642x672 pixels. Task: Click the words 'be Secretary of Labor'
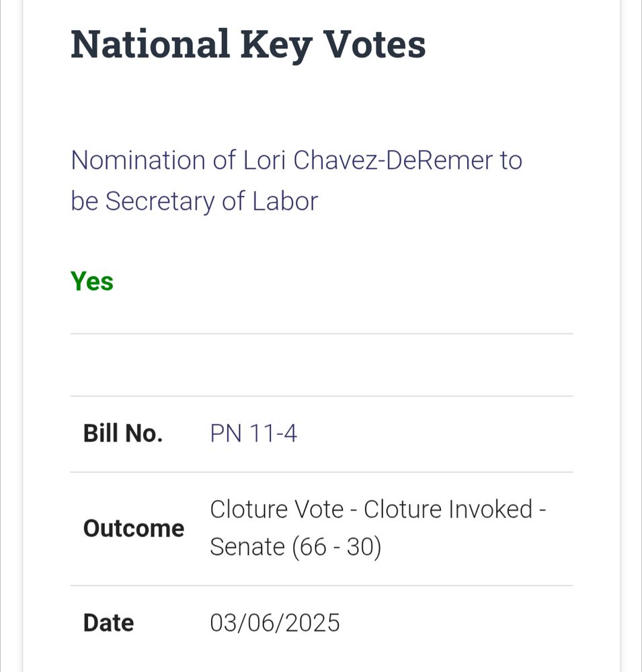click(194, 200)
